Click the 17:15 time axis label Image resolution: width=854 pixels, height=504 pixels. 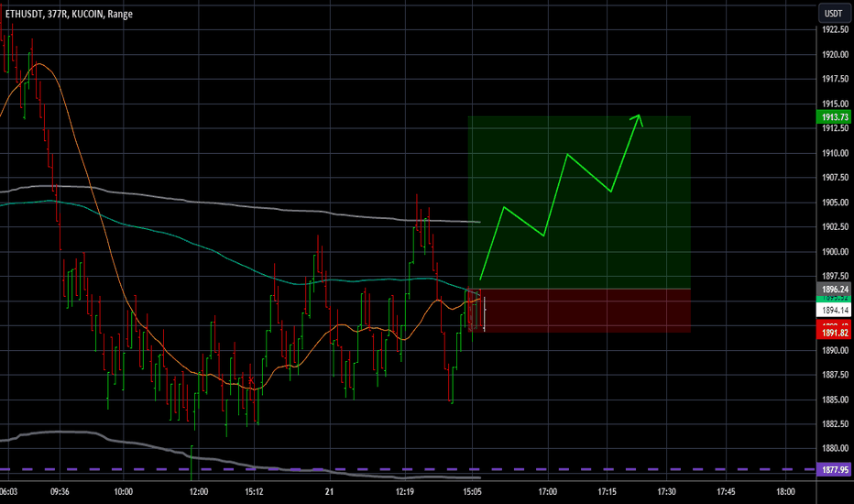607,492
